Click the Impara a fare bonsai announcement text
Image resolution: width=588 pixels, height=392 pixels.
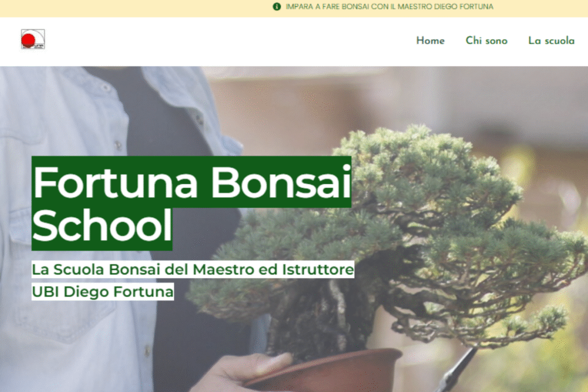tap(389, 7)
